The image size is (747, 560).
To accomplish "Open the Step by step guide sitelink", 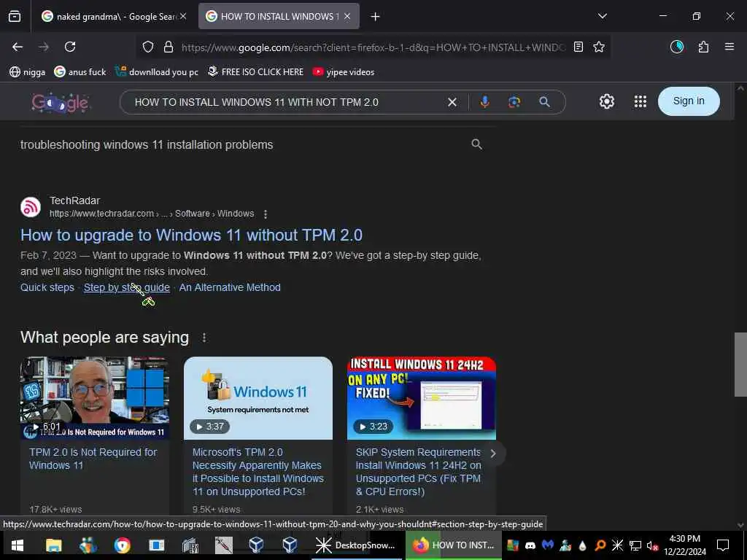I will click(x=127, y=287).
